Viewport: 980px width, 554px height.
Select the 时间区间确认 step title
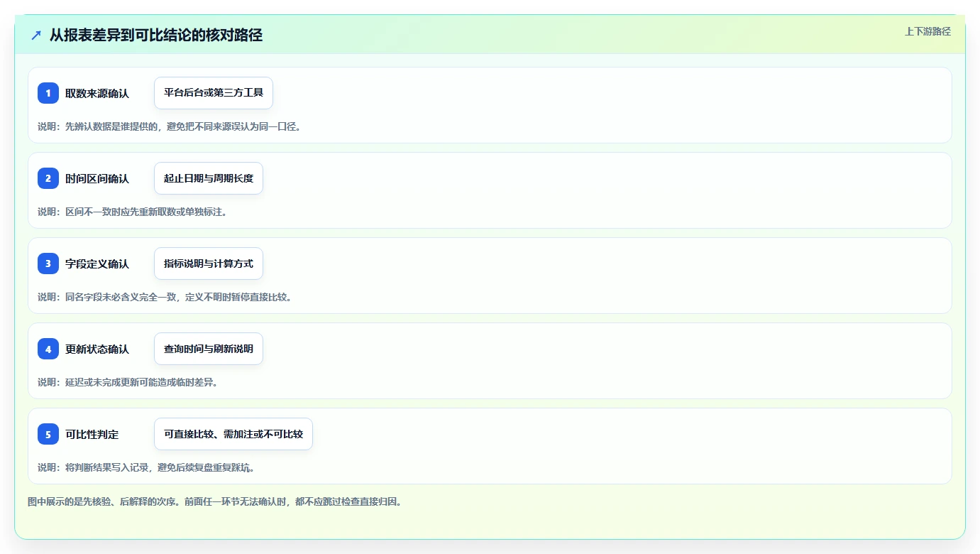click(x=97, y=178)
